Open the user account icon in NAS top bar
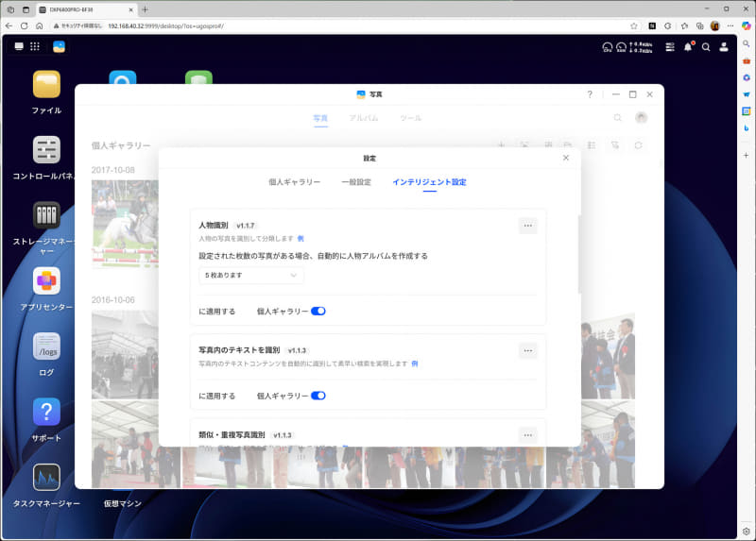 [724, 47]
